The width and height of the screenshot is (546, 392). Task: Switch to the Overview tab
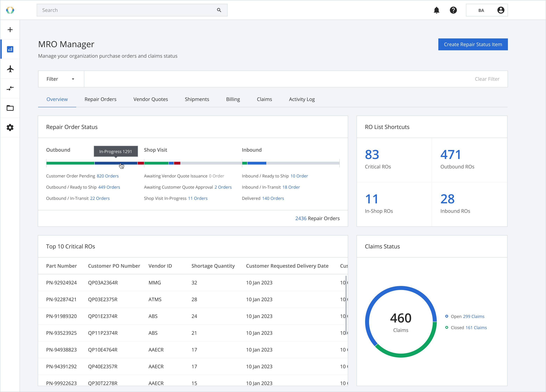(57, 99)
